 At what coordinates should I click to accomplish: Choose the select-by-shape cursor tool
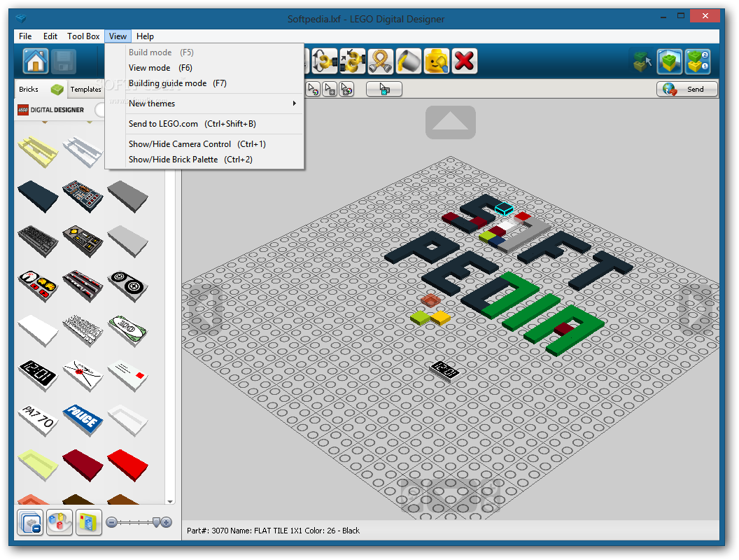click(x=330, y=89)
